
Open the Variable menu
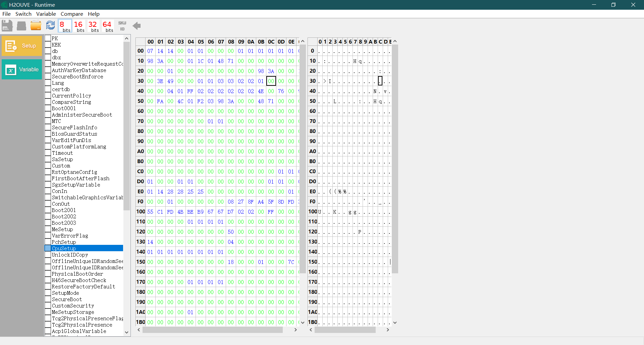pyautogui.click(x=46, y=14)
